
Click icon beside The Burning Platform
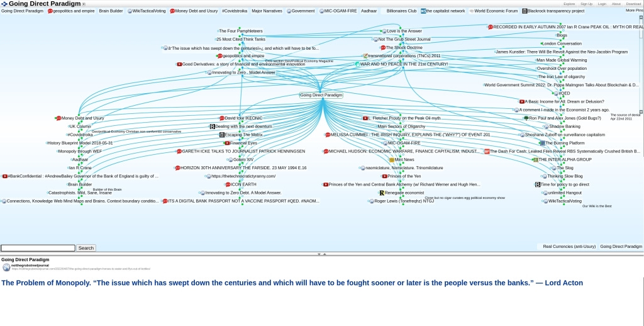click(543, 143)
